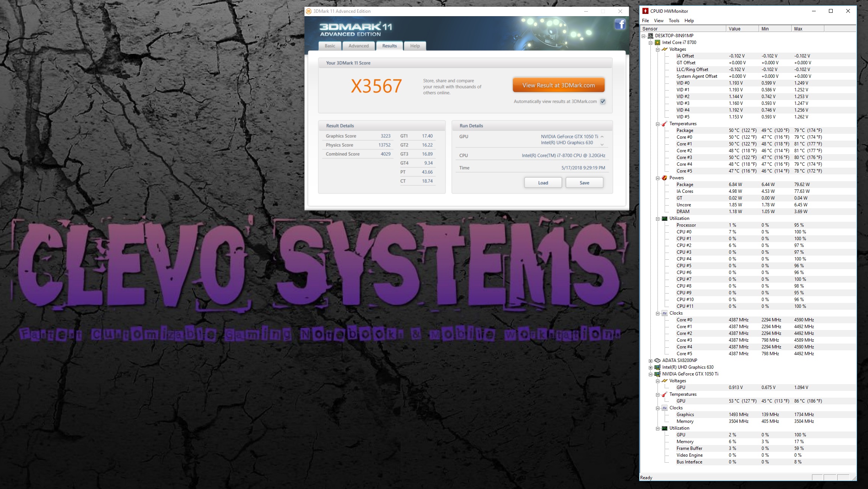Expand the ADATA SX8200NP node
Screen dimensions: 868x489
pyautogui.click(x=651, y=361)
